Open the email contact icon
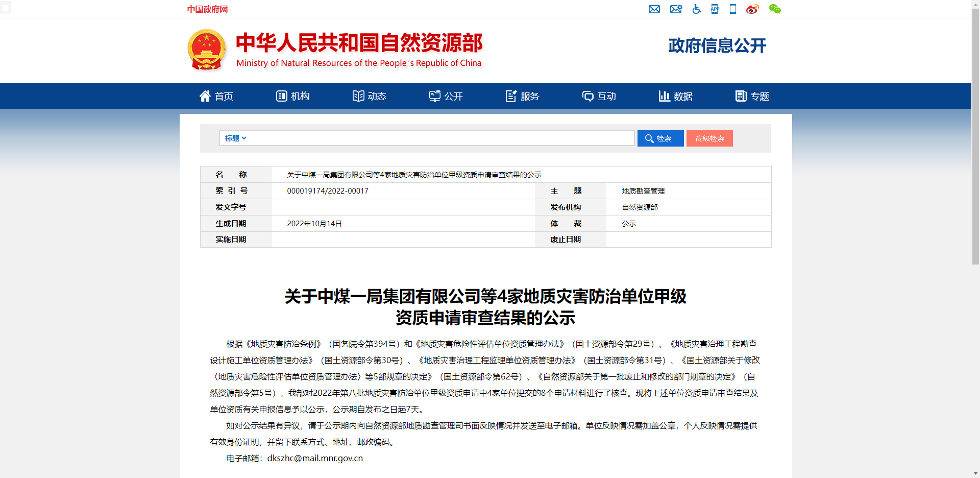This screenshot has width=980, height=478. [x=655, y=9]
